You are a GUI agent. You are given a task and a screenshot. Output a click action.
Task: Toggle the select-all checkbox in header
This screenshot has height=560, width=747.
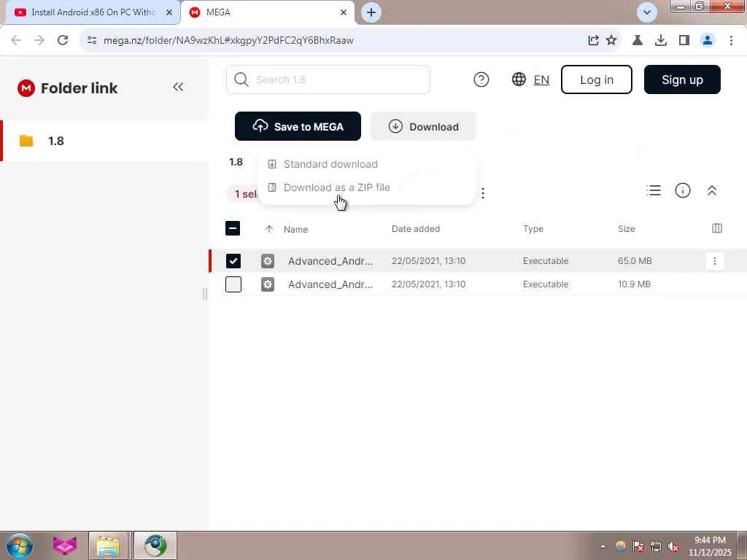point(233,228)
